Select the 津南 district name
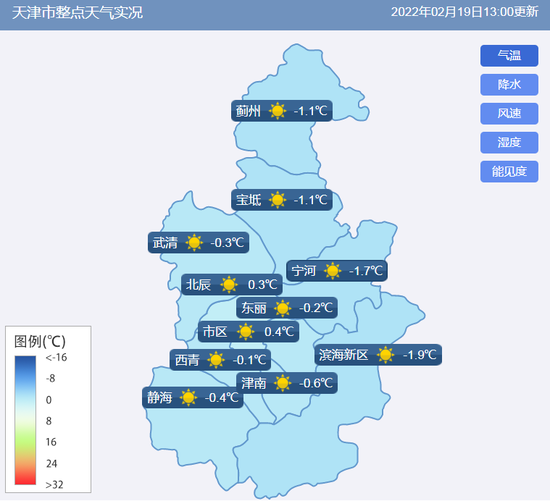550x501 pixels. (x=254, y=383)
